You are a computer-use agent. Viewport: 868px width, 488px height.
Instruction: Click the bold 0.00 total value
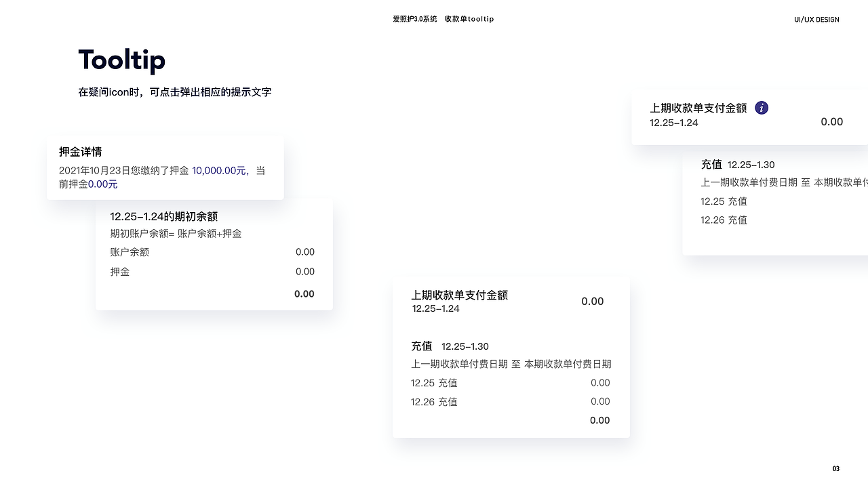(305, 293)
